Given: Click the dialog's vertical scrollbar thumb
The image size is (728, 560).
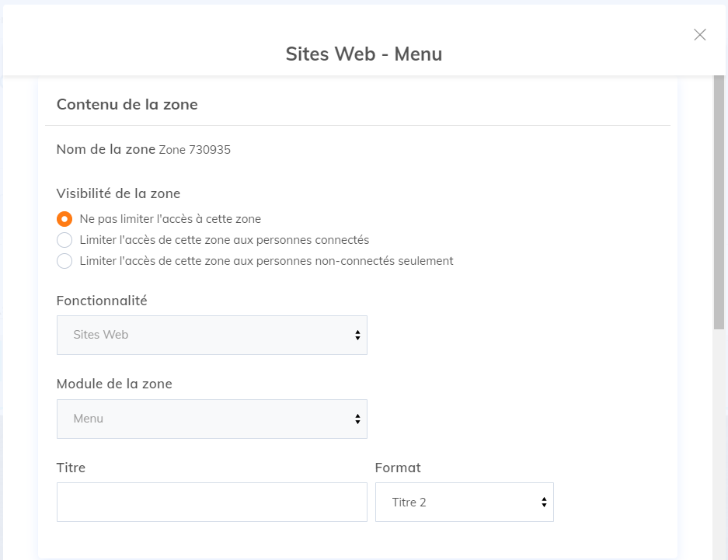Looking at the screenshot, I should 719,202.
